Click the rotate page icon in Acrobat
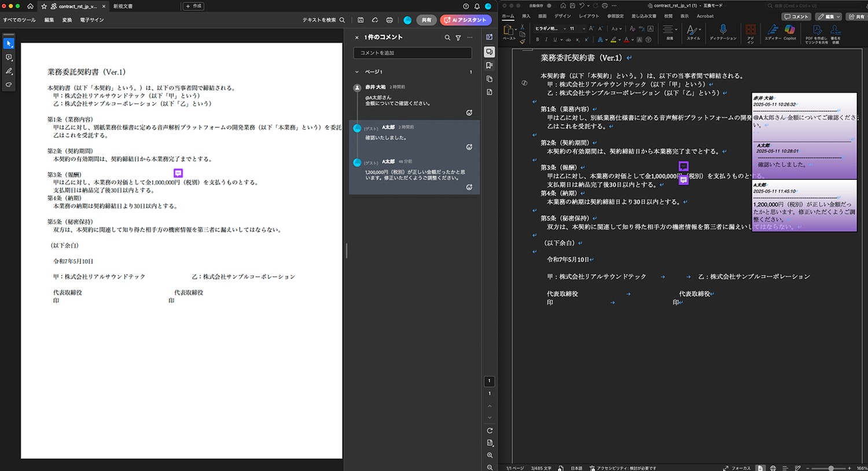Screen dimensions: 868x471 point(490,430)
